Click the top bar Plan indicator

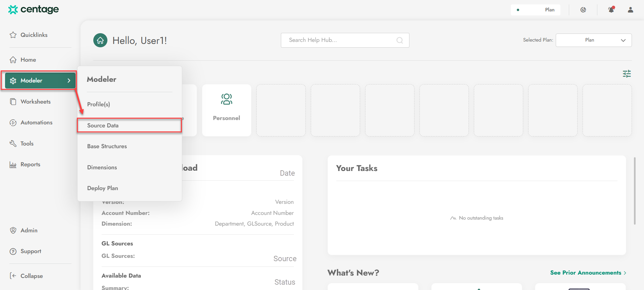tap(536, 10)
